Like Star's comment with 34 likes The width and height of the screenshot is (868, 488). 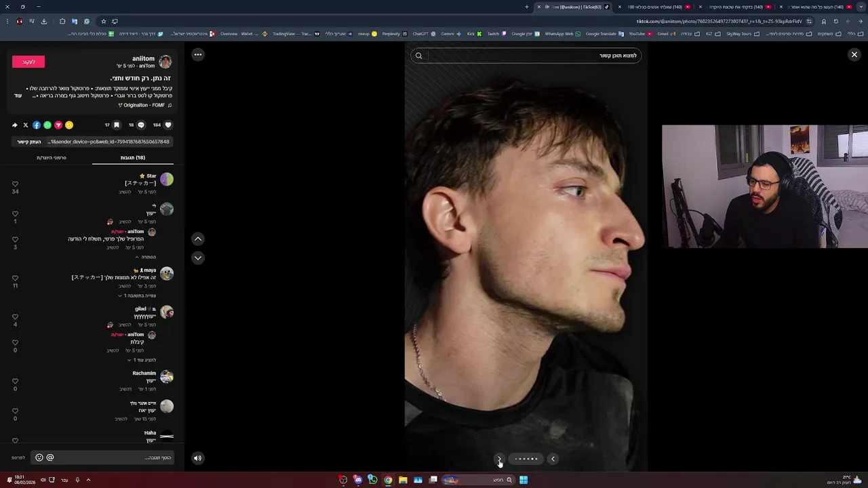click(x=15, y=184)
